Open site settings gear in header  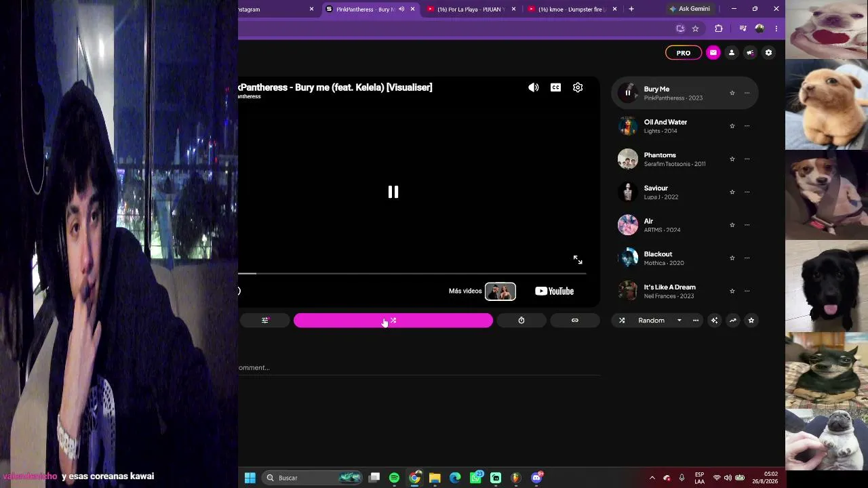click(x=768, y=53)
